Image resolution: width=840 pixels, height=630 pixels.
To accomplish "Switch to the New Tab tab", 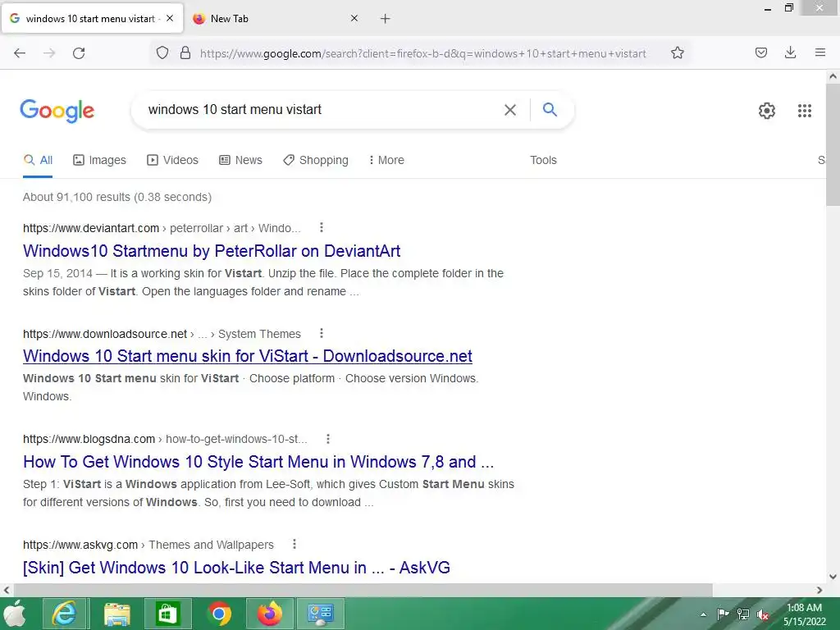I will 276,19.
